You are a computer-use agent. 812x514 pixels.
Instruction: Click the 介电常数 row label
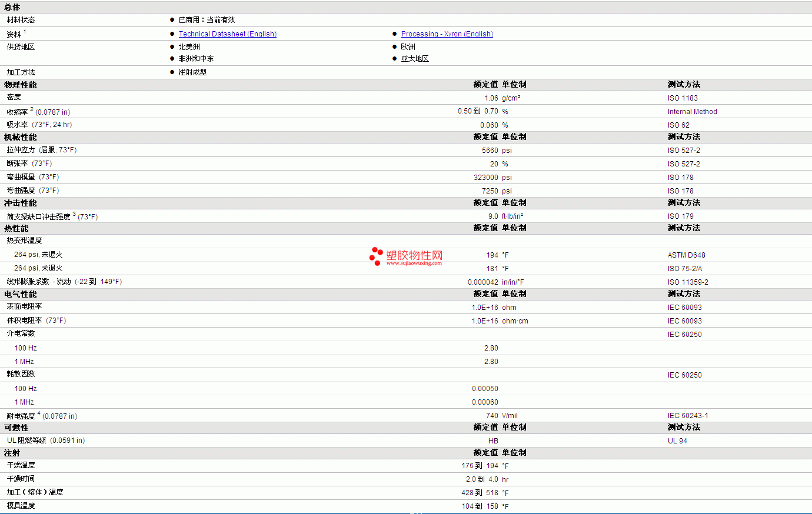pos(21,333)
